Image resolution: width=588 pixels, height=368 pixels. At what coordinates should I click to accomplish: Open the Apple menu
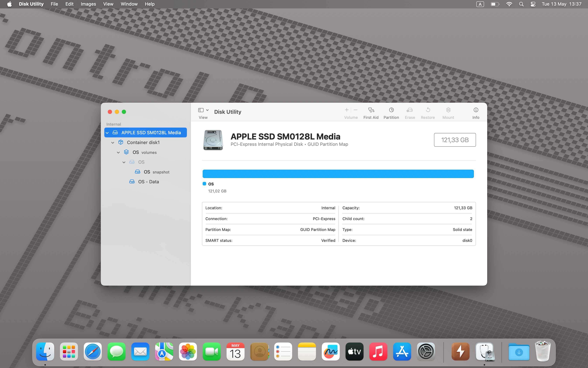click(9, 4)
